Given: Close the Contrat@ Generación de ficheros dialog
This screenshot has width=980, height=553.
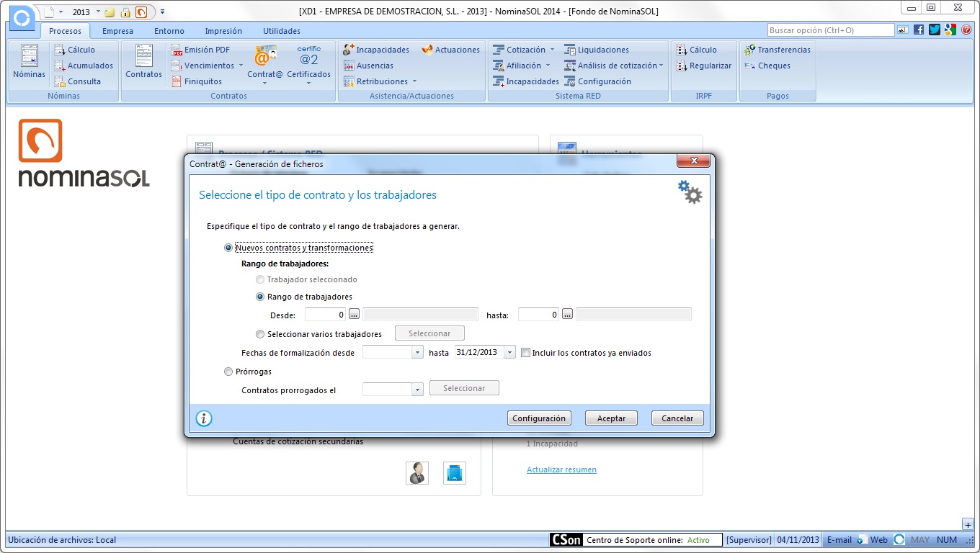Looking at the screenshot, I should (694, 161).
